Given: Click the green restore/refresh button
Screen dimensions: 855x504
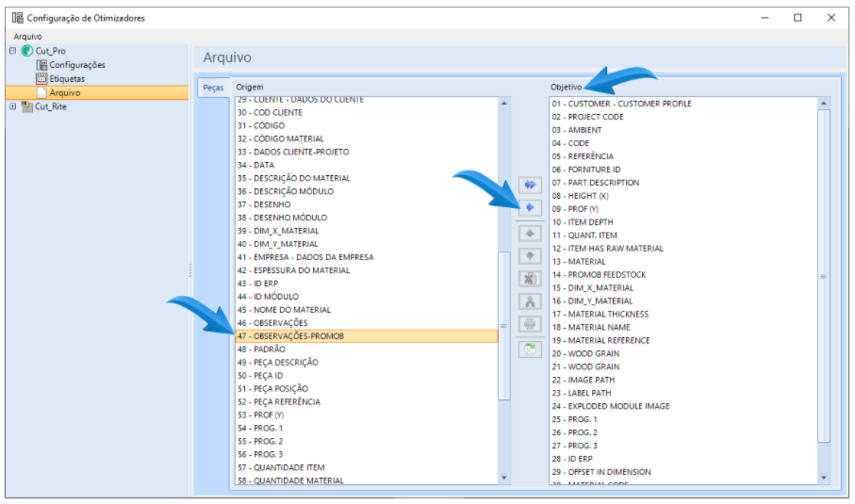Looking at the screenshot, I should [x=530, y=350].
